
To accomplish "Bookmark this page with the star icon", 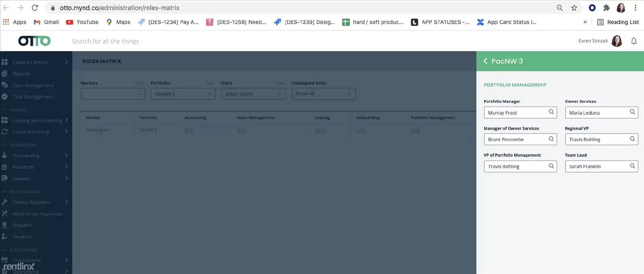I will coord(574,8).
